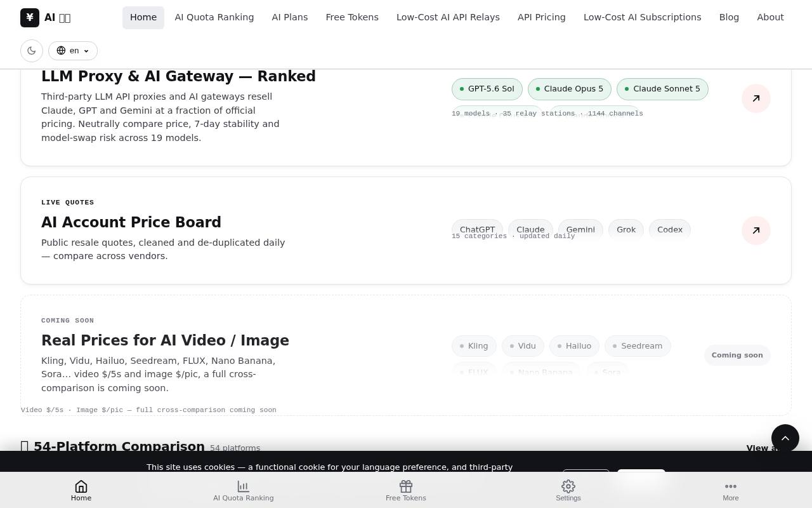The height and width of the screenshot is (508, 812).
Task: Choose the Claude chip in AI Account Price Board
Action: click(x=530, y=229)
